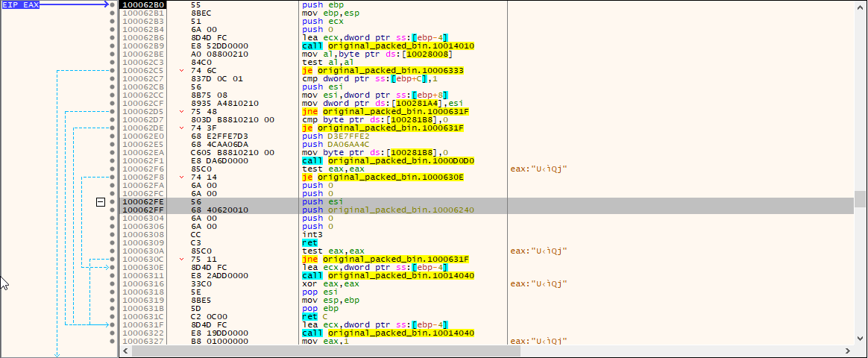This screenshot has height=358, width=868.
Task: Click the eax comment beside 'xor eax,eax'
Action: click(x=538, y=284)
